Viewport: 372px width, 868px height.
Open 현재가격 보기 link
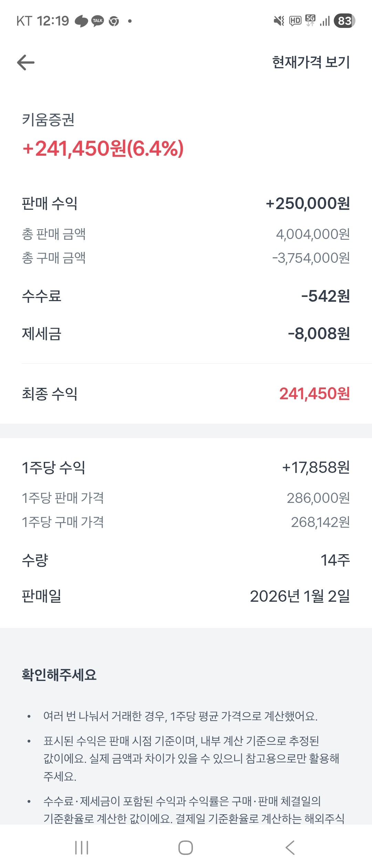coord(311,62)
